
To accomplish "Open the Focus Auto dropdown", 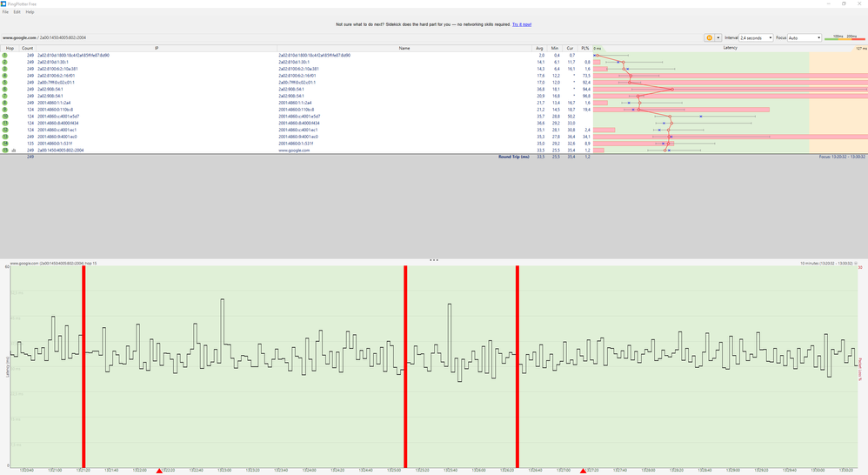I will (805, 37).
